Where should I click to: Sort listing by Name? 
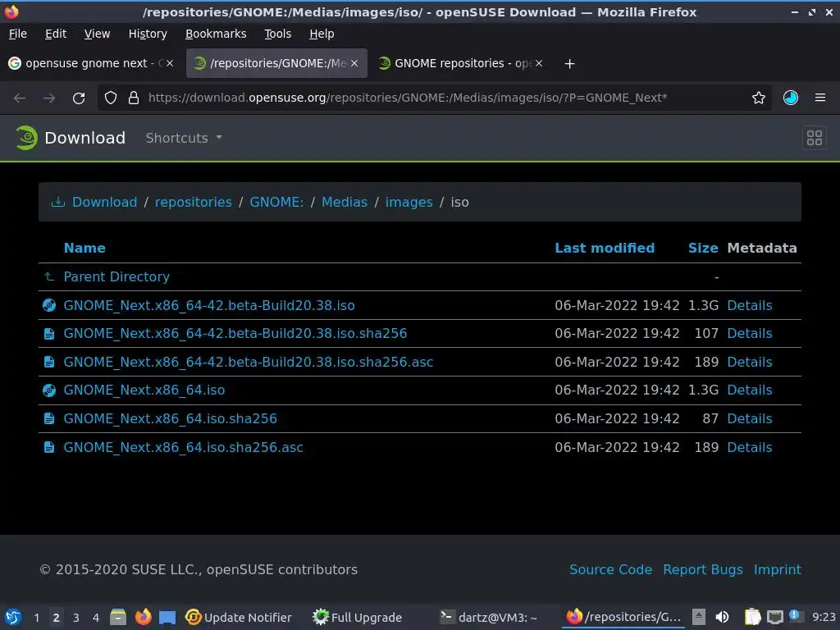pyautogui.click(x=84, y=248)
